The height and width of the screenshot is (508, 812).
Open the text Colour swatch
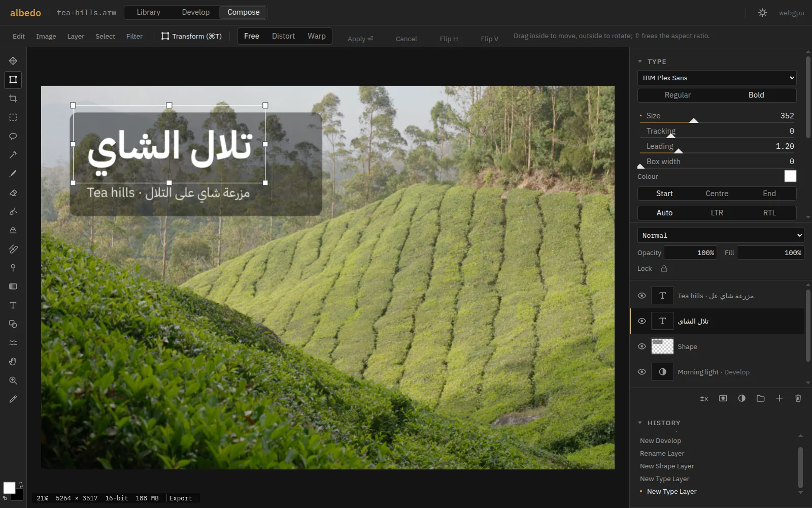click(x=790, y=176)
